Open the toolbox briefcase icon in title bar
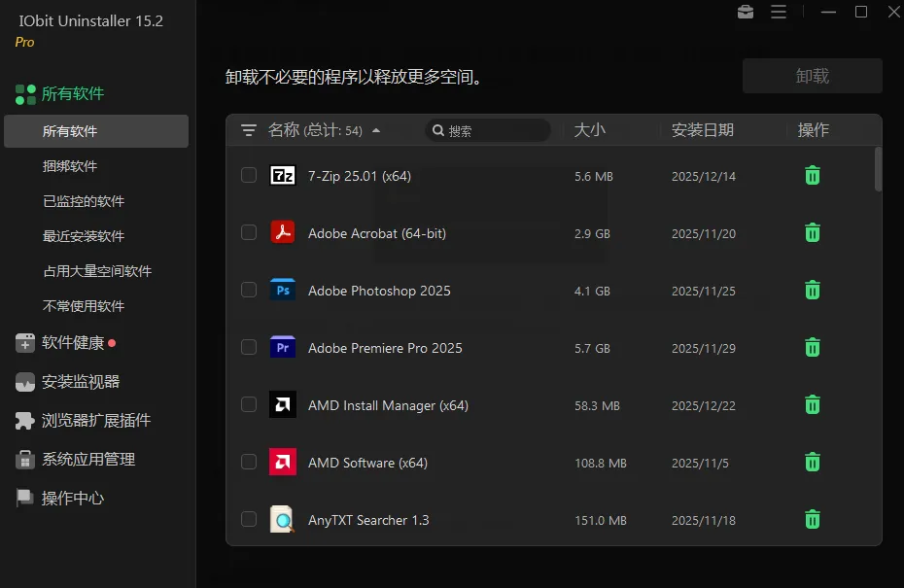The image size is (904, 588). click(x=746, y=12)
